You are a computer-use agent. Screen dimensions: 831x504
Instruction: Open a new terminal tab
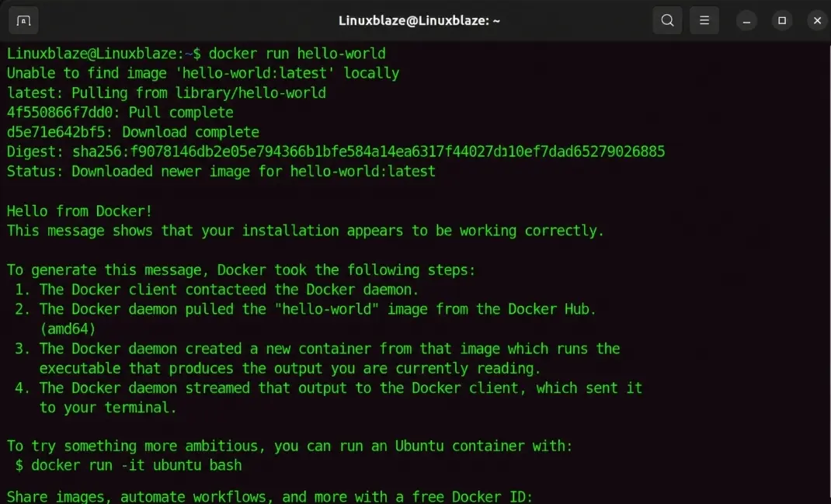pyautogui.click(x=23, y=21)
